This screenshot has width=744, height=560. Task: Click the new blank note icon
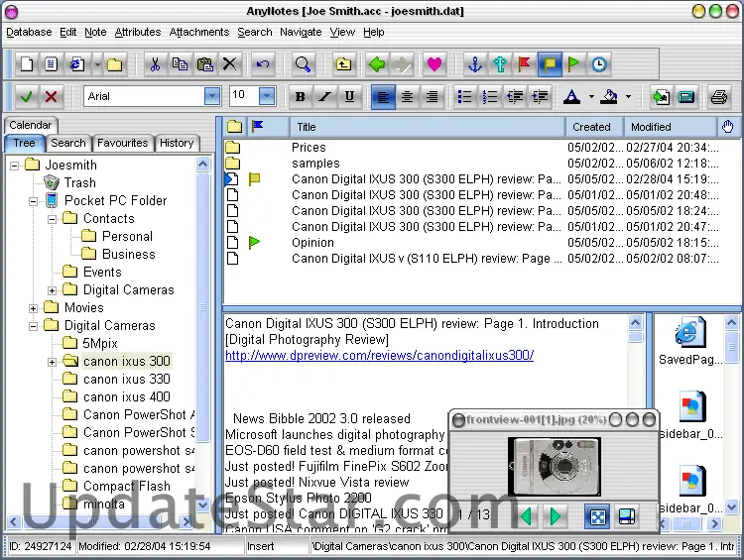tap(27, 64)
